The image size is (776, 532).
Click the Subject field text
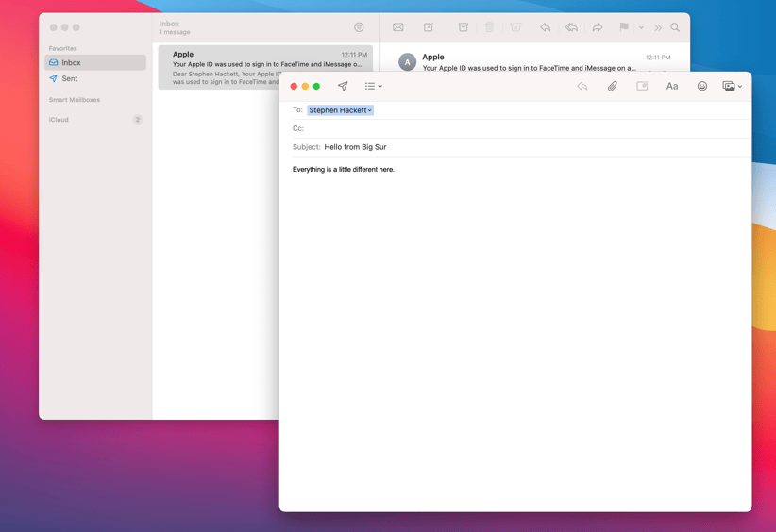coord(355,147)
